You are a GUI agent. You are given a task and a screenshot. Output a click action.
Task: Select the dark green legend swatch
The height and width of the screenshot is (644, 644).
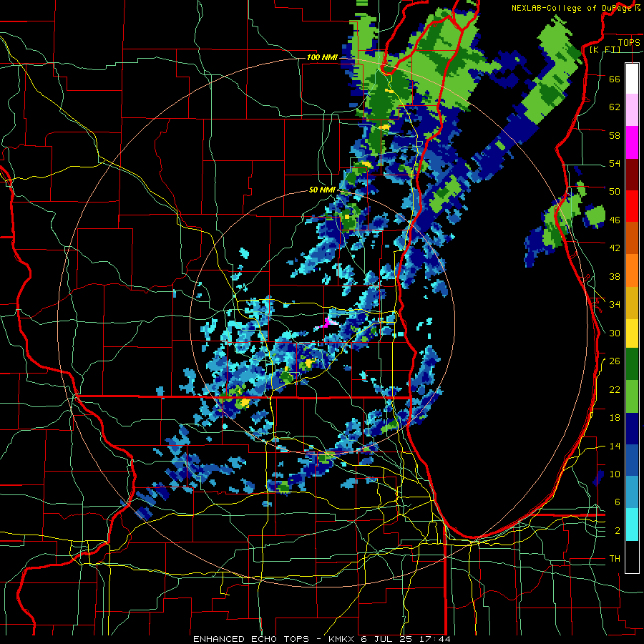click(632, 364)
